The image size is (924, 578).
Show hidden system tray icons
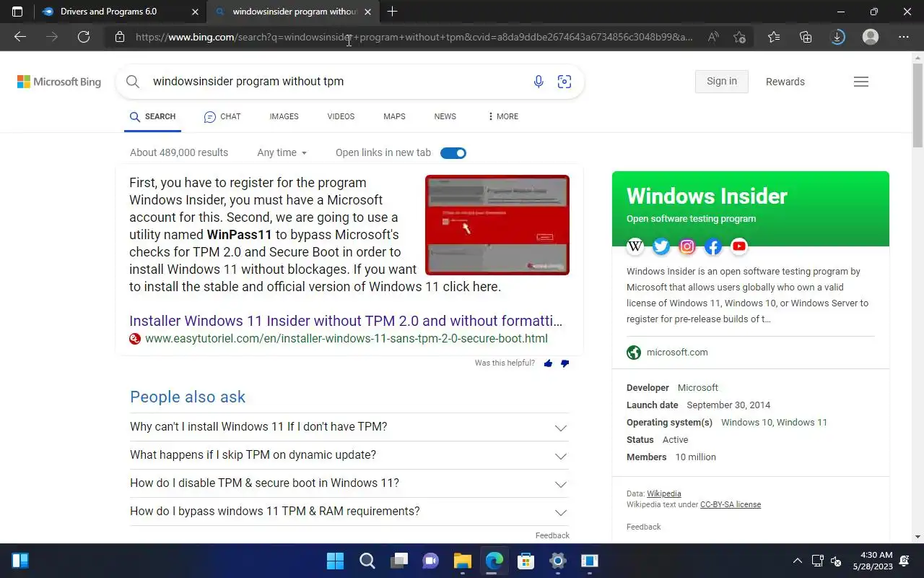pyautogui.click(x=797, y=561)
